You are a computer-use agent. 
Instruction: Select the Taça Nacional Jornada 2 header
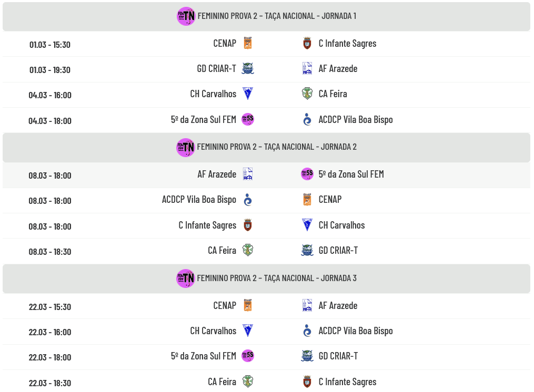point(277,147)
